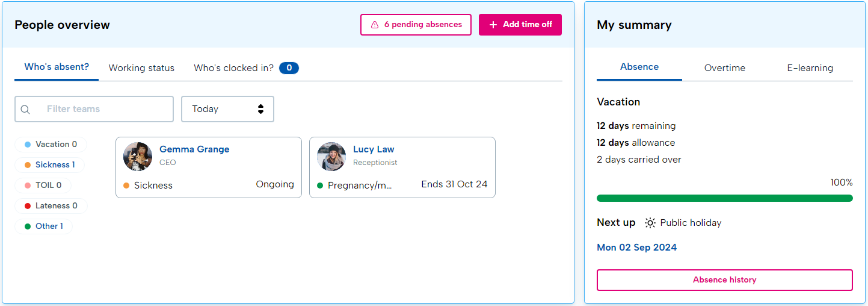This screenshot has height=306, width=868.
Task: Click the green dot on Lucy Law's card
Action: 320,186
